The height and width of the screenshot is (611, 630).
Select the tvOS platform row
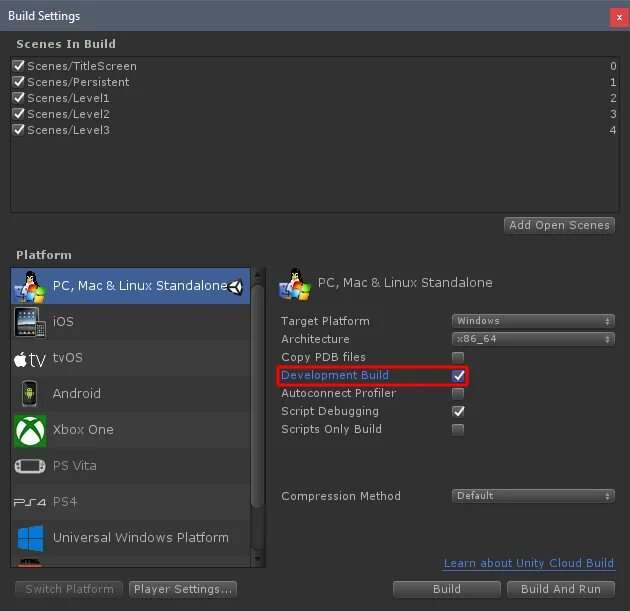(x=131, y=358)
